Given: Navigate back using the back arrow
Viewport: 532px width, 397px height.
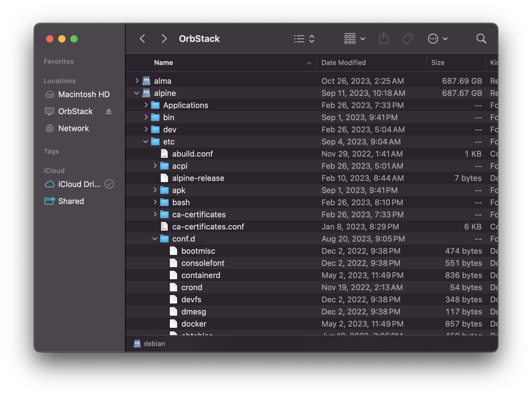Looking at the screenshot, I should coord(143,39).
